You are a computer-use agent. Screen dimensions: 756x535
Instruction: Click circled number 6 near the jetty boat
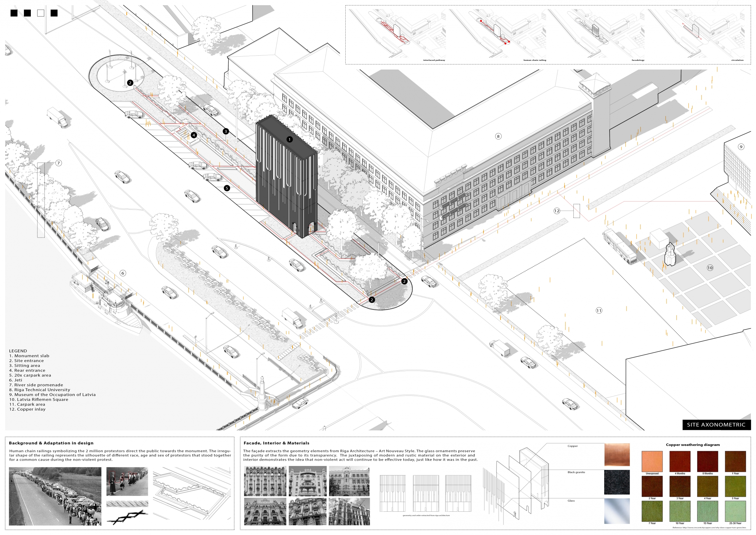[123, 273]
